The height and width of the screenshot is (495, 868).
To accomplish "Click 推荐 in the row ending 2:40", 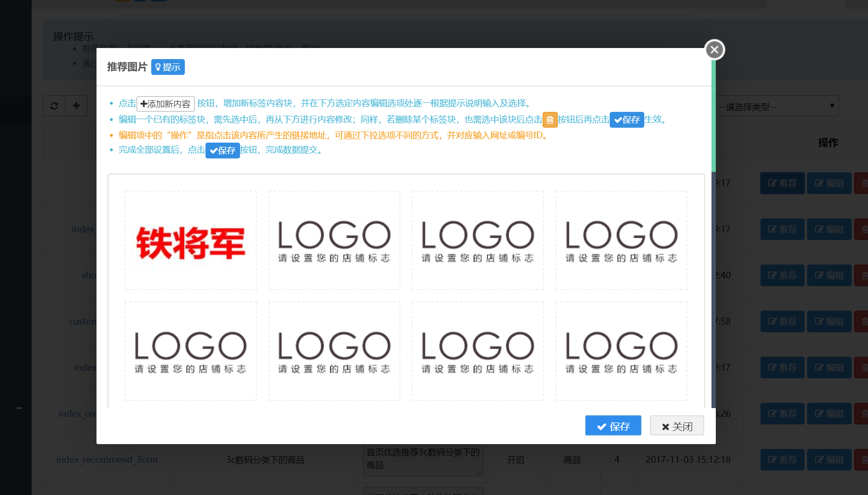I will (782, 275).
